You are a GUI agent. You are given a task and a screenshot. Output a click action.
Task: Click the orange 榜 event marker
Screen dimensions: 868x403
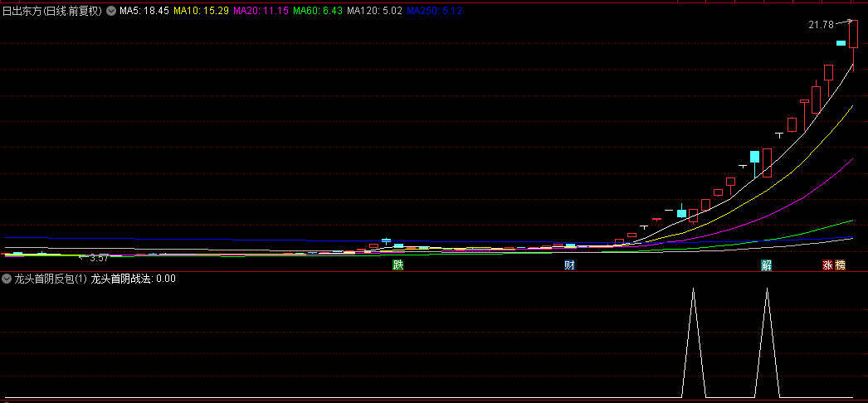click(841, 265)
